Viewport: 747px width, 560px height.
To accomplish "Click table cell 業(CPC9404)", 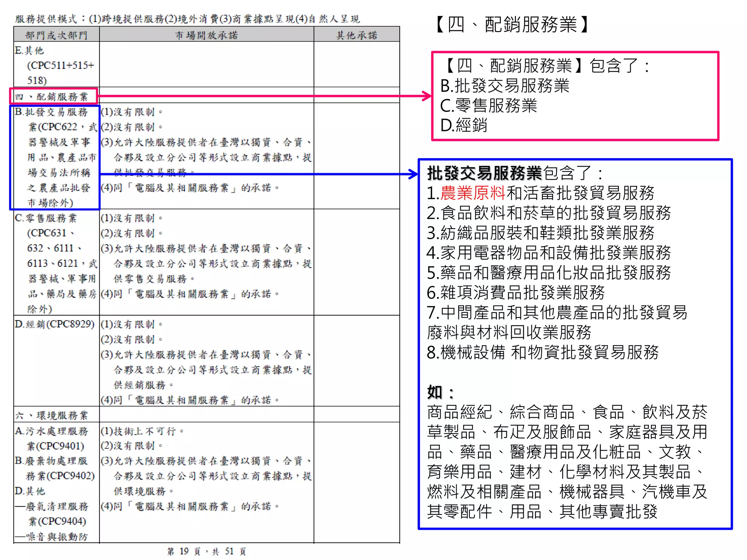I will click(57, 521).
